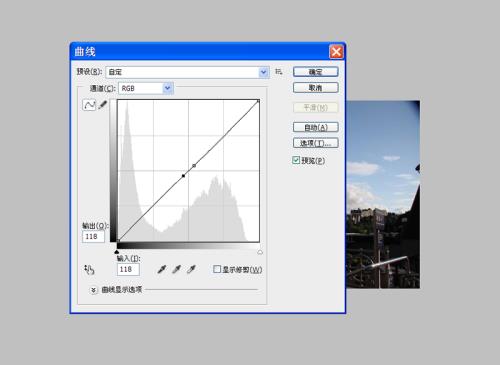Toggle the Preview checkbox
The height and width of the screenshot is (365, 500).
(296, 160)
